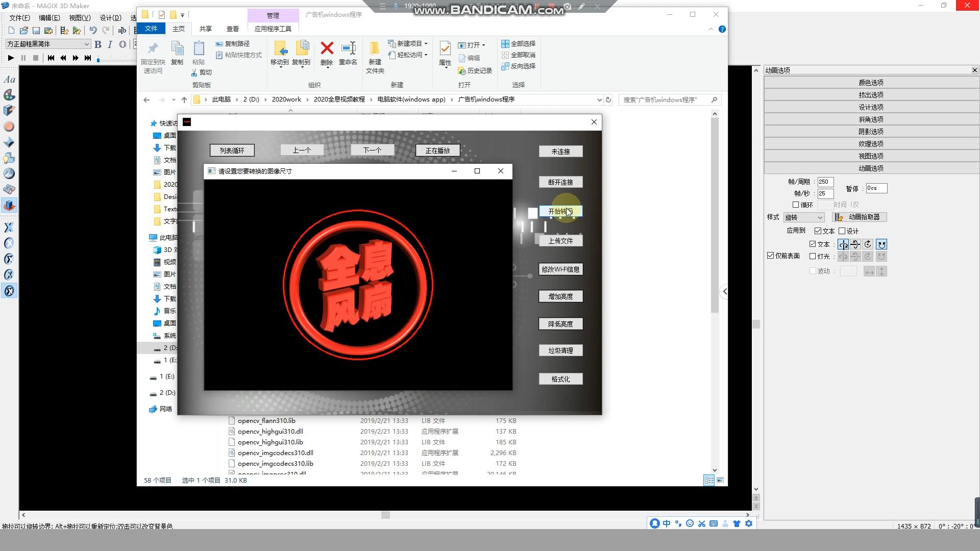Click the clockwise spin icon for 文本

point(868,244)
